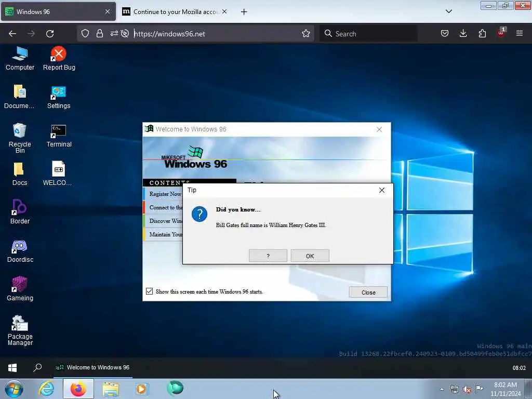Open the Computer desktop icon

[20, 58]
